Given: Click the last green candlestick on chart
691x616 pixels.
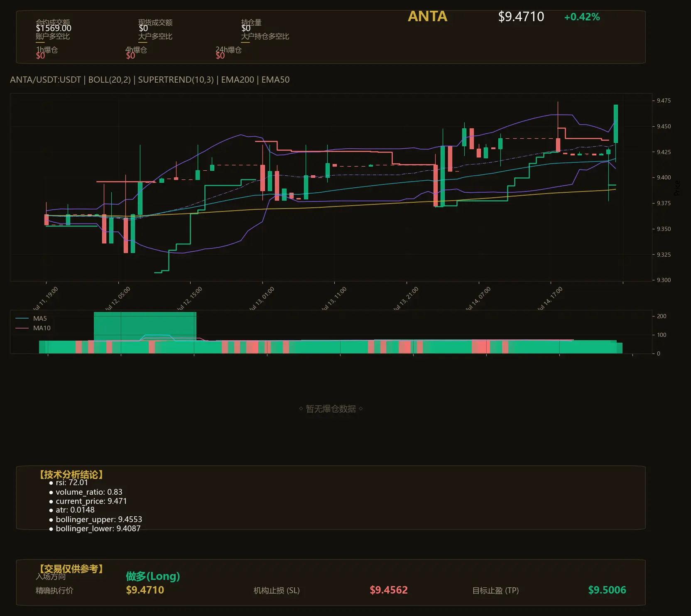Looking at the screenshot, I should [616, 124].
